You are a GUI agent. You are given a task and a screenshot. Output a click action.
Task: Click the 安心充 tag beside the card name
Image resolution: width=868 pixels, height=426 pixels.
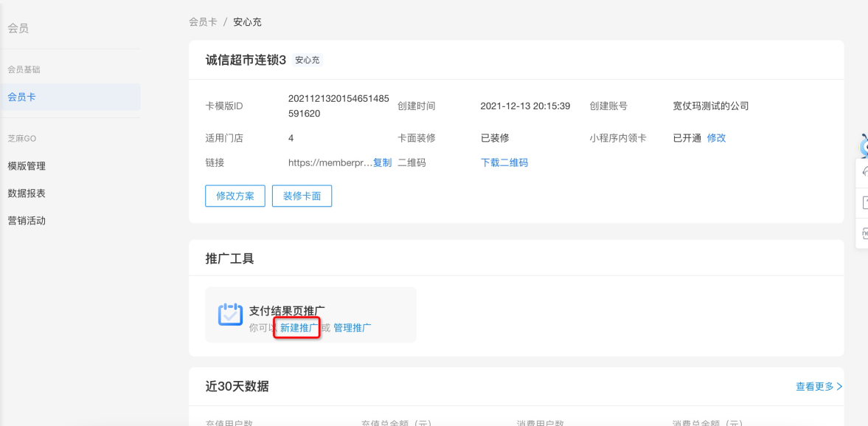[308, 61]
